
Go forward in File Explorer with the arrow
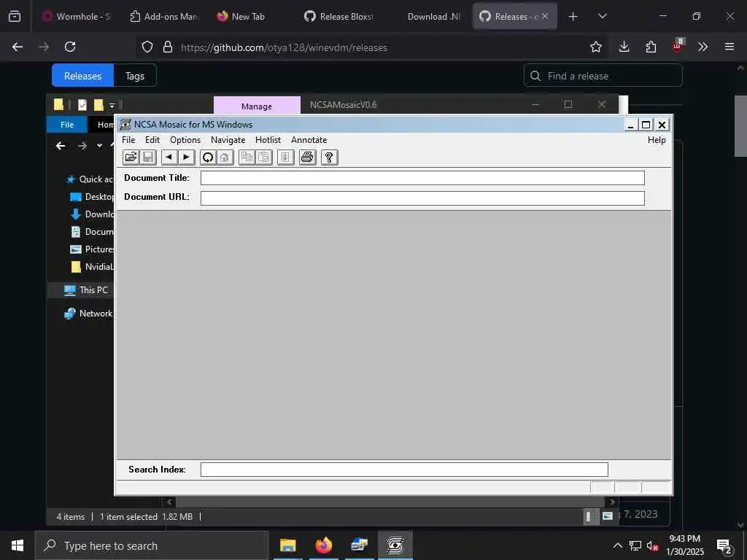(x=82, y=146)
